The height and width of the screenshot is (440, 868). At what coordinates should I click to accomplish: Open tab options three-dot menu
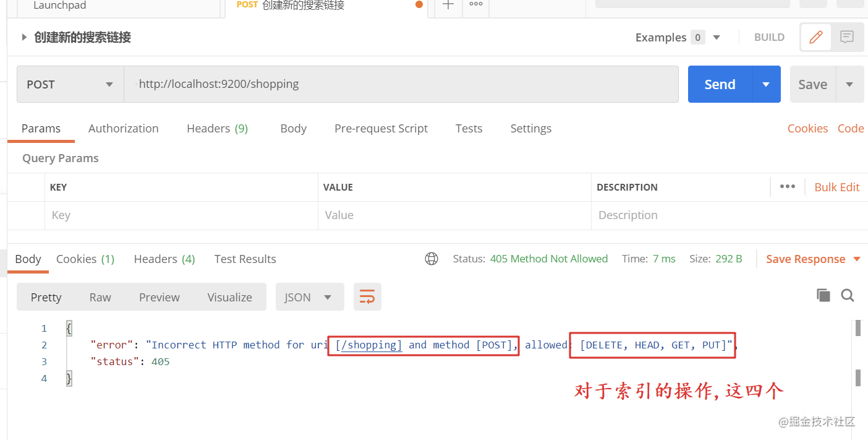[x=475, y=4]
